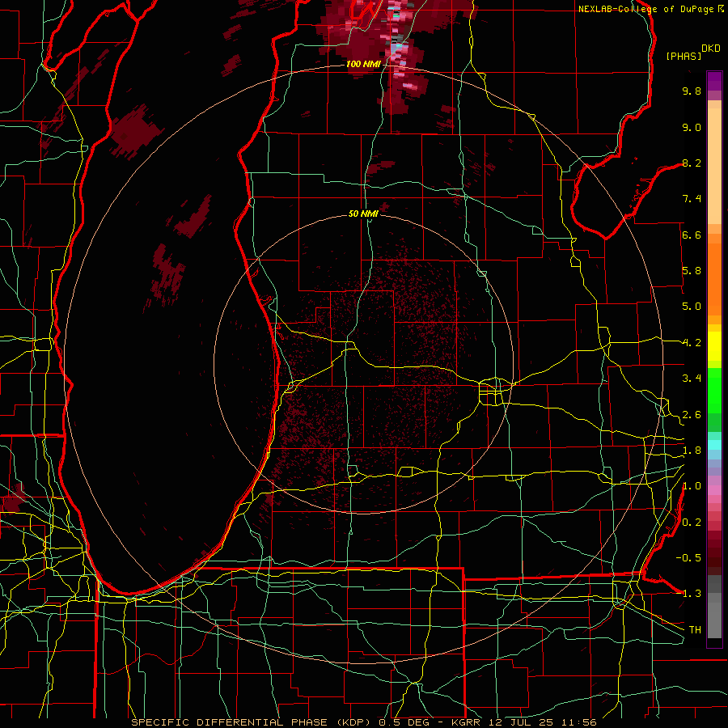Viewport: 728px width, 728px height.
Task: Click the 9.8 value on the legend
Action: 692,91
